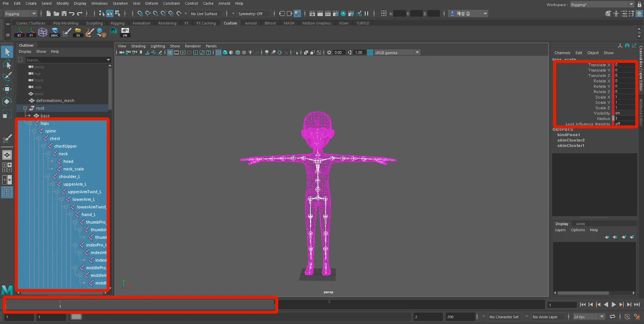Click the Play forwards button

click(x=614, y=305)
